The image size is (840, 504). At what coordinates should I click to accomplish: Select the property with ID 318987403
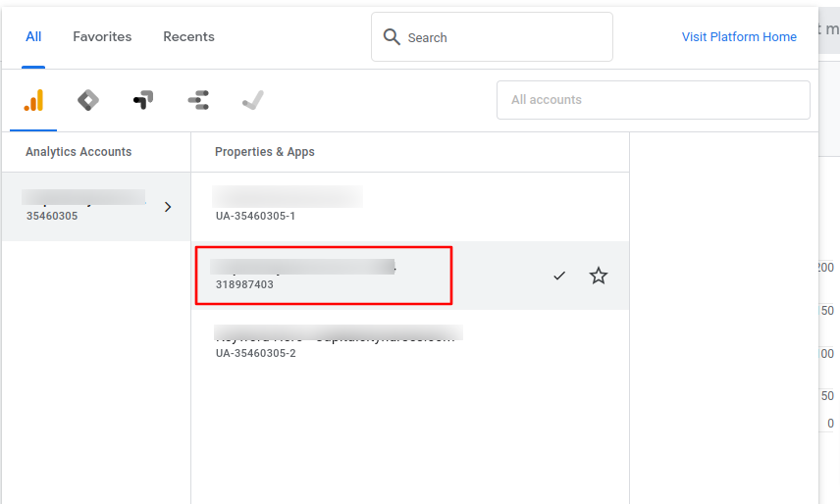click(x=410, y=276)
